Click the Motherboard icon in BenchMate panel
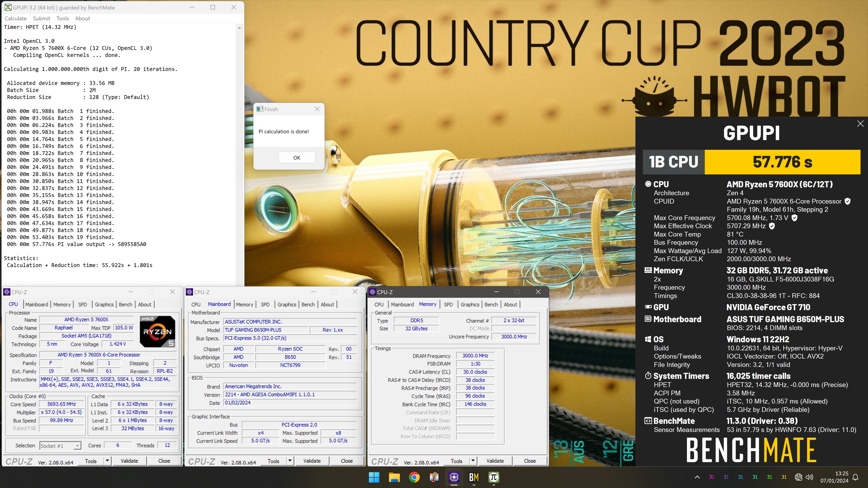 [648, 319]
